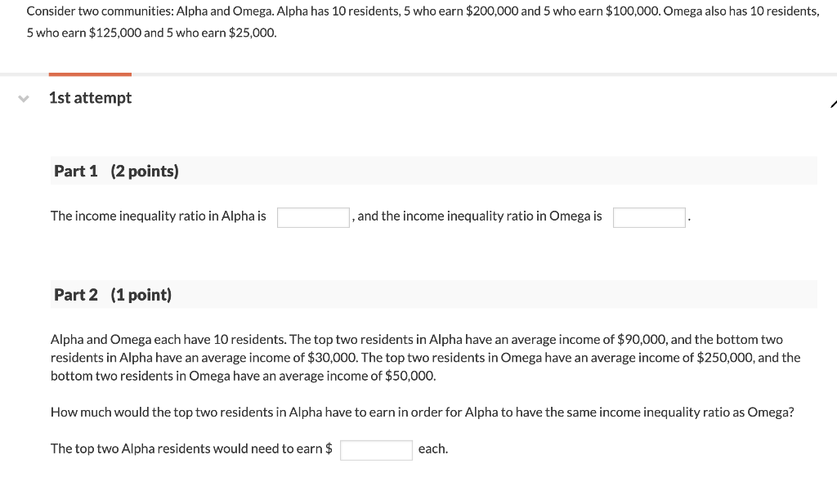Click the Part 1 (2 points) header bar
The height and width of the screenshot is (504, 837).
pyautogui.click(x=433, y=170)
